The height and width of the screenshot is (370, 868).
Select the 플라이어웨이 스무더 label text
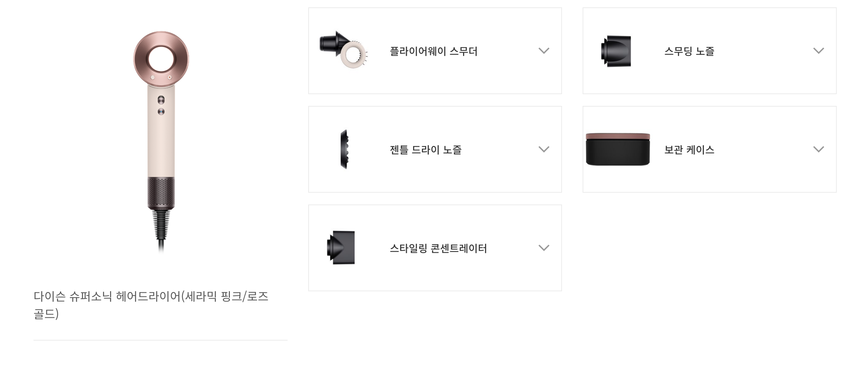click(433, 51)
